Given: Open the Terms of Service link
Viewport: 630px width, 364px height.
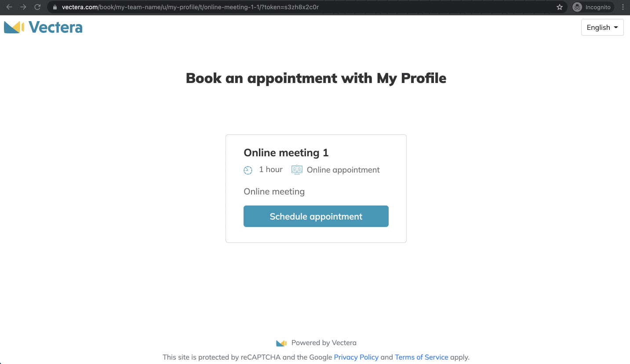Looking at the screenshot, I should (x=422, y=357).
